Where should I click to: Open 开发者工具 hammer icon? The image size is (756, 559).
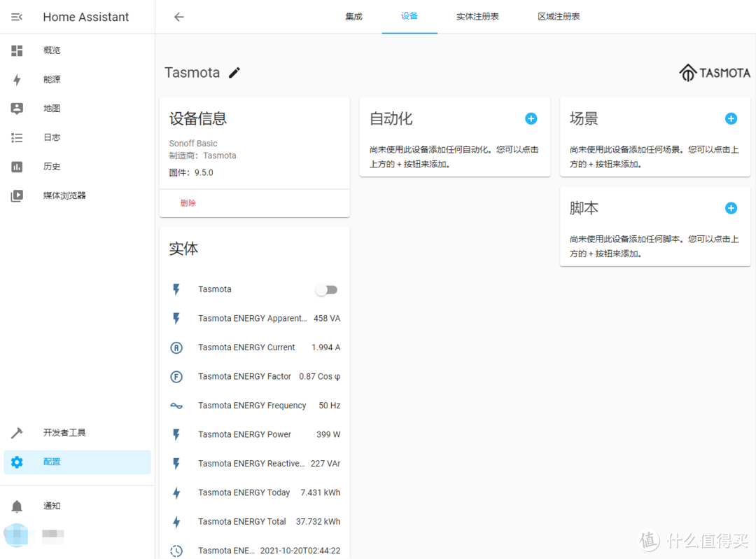[x=17, y=433]
